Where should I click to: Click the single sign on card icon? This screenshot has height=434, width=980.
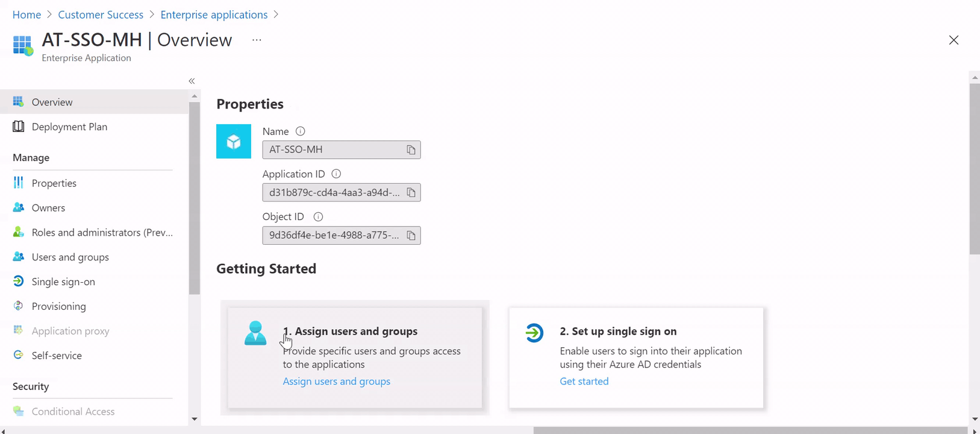click(x=534, y=333)
